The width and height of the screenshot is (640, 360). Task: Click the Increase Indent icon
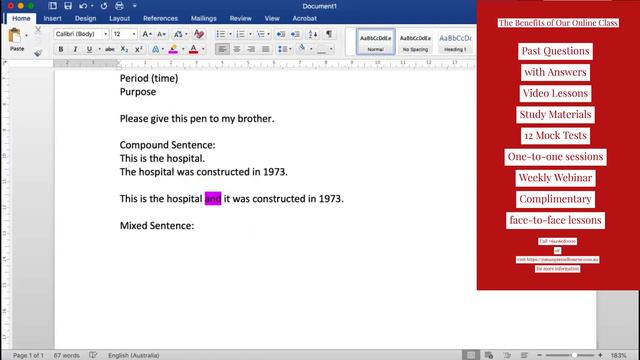pos(295,34)
